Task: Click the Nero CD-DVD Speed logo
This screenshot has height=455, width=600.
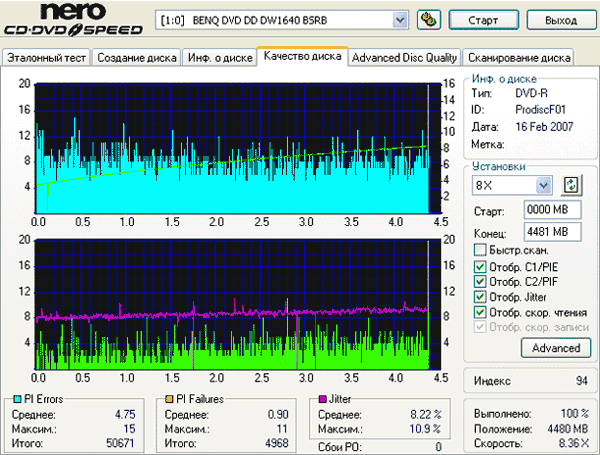Action: pyautogui.click(x=74, y=20)
